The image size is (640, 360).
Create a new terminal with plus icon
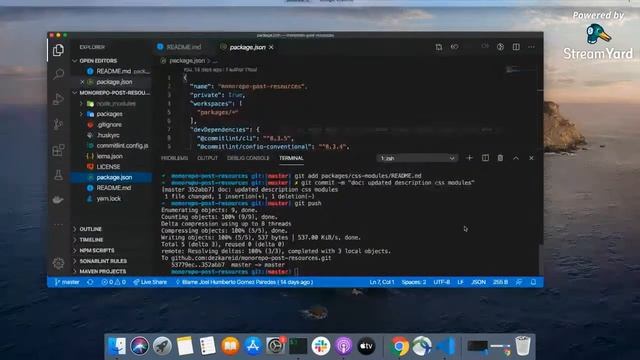coord(469,158)
